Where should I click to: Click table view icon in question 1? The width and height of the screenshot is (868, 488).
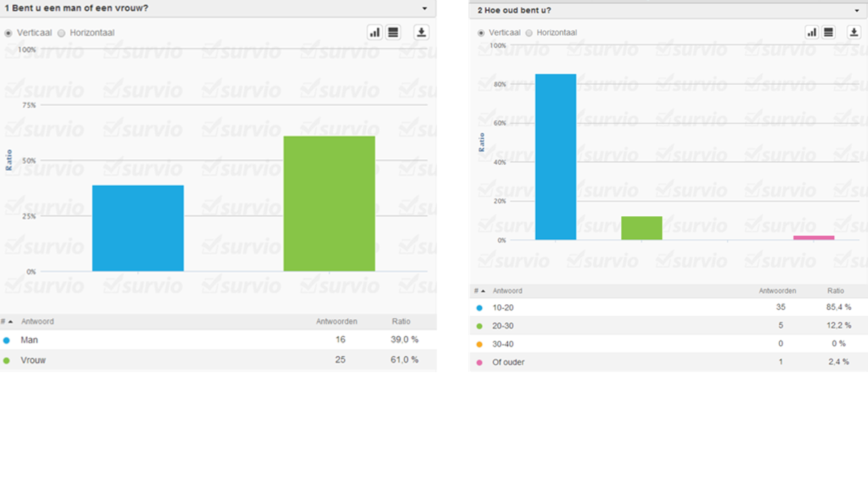pos(393,33)
